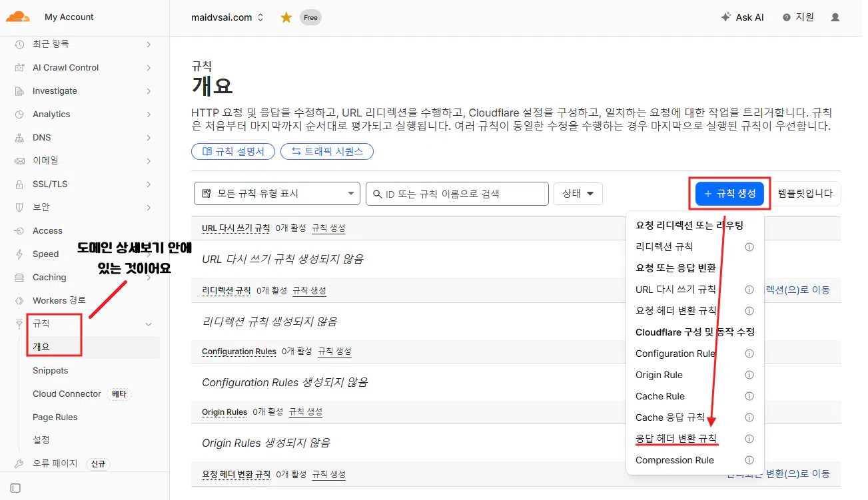Expand the DNS chevron

(x=149, y=137)
